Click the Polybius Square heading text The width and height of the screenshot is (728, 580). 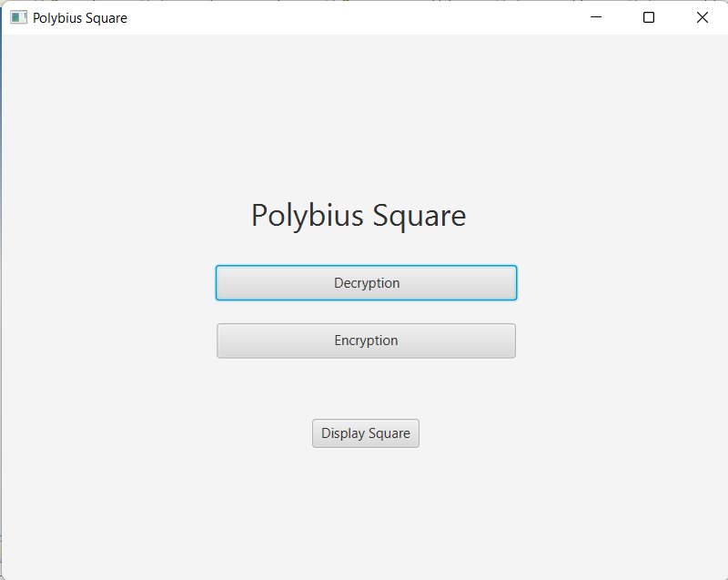[359, 216]
